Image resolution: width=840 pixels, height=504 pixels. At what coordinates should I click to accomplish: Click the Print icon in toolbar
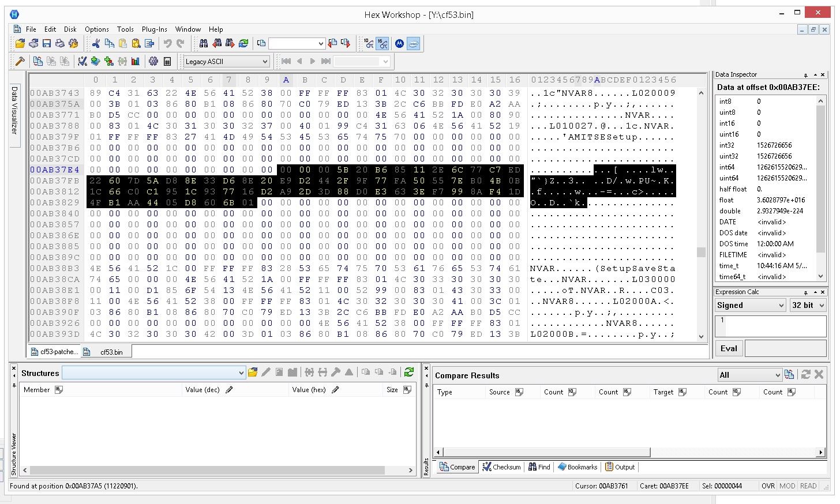[60, 43]
